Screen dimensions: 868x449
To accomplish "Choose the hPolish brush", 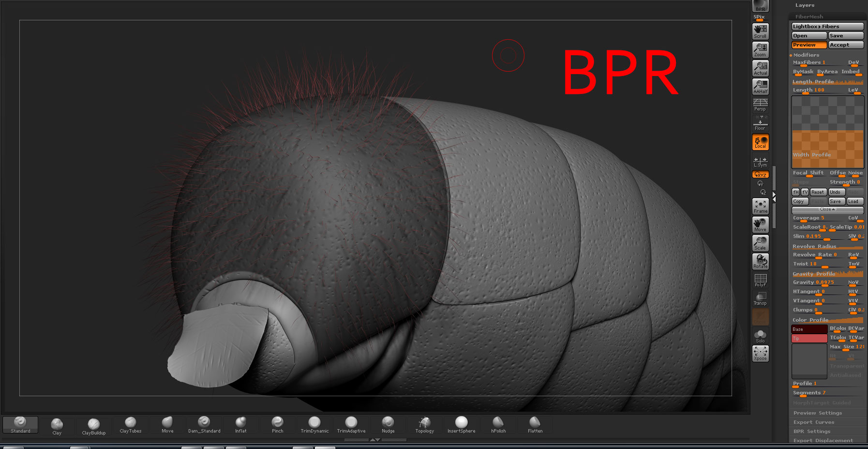I will click(498, 425).
